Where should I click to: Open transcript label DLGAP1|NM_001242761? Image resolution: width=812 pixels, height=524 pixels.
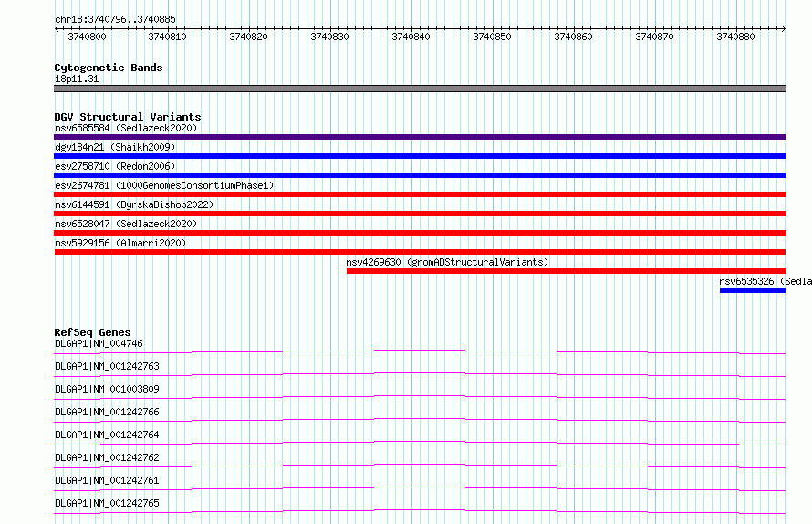(107, 480)
